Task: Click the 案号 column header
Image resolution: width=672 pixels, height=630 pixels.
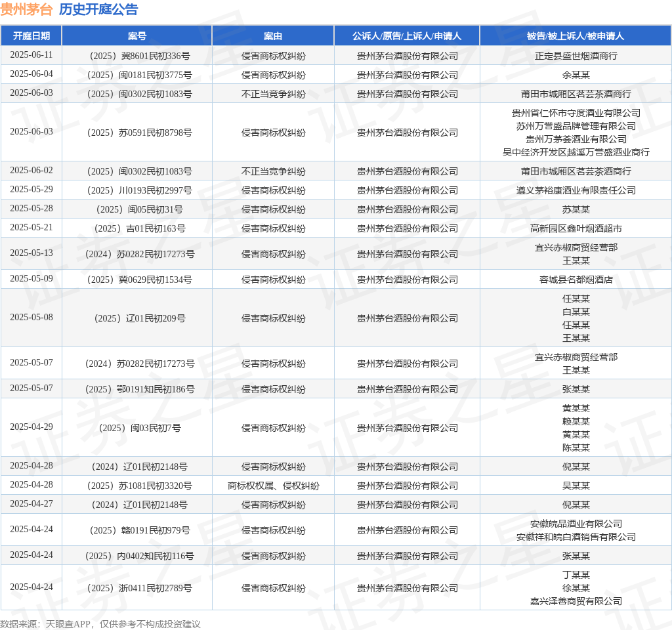Action: (137, 36)
